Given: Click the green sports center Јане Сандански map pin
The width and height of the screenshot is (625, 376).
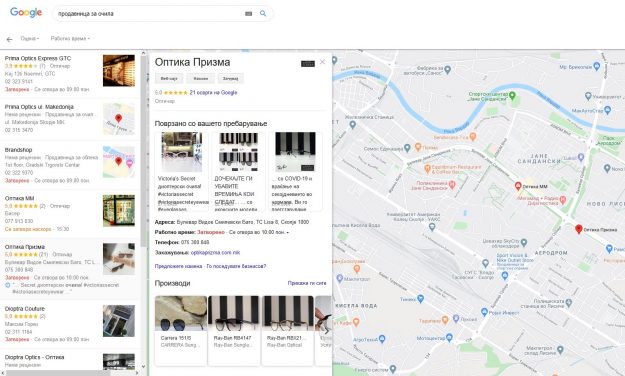Looking at the screenshot, I should (513, 95).
